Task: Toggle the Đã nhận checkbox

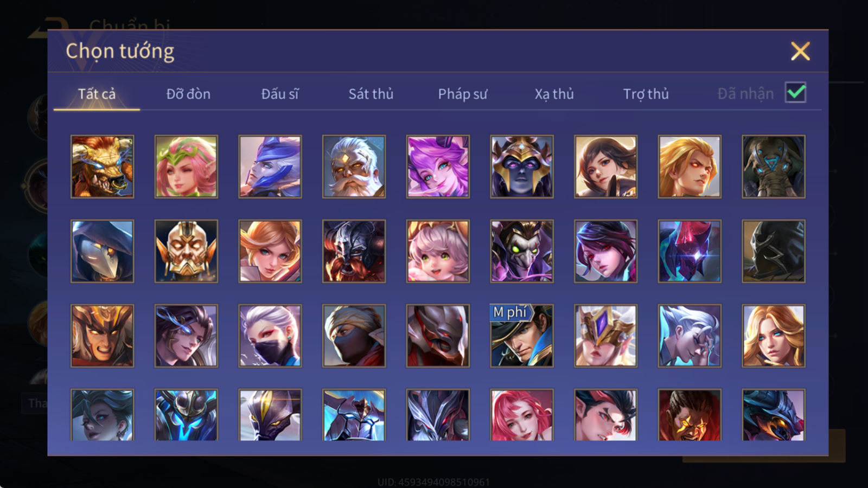Action: tap(795, 93)
